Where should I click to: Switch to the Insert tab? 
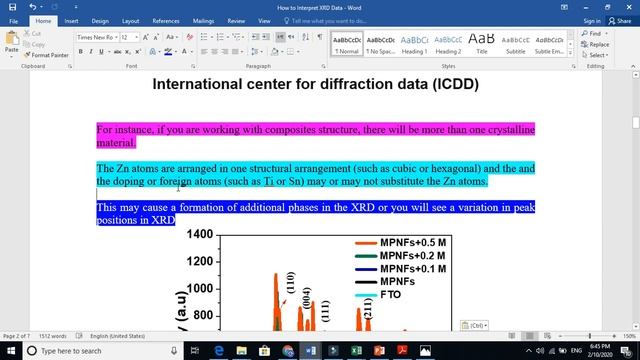pos(71,21)
